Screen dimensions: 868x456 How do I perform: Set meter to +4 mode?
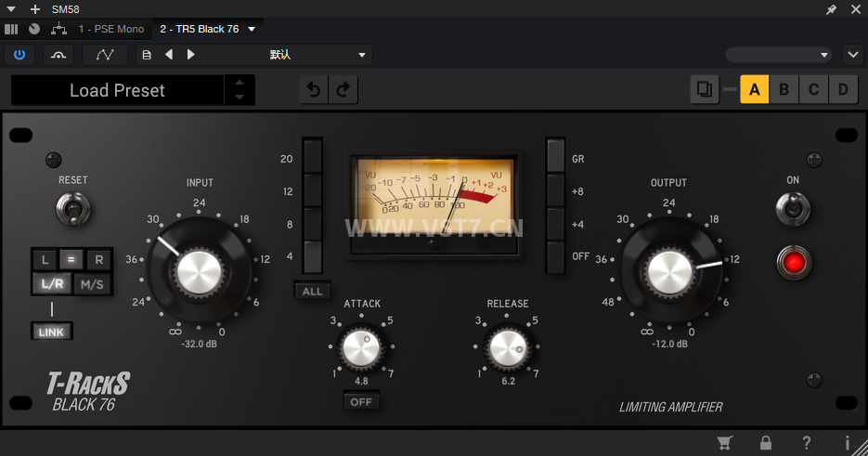click(556, 224)
